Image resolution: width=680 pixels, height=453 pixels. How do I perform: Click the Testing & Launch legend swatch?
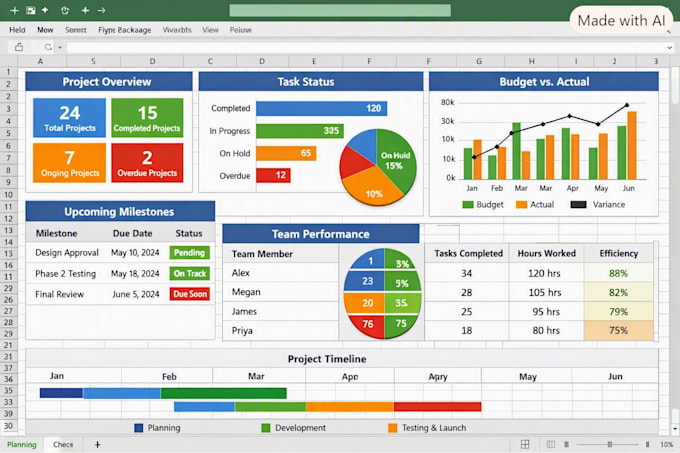click(392, 428)
